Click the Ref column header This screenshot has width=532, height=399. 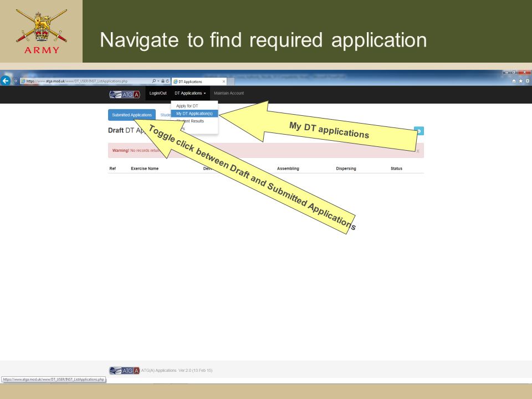[112, 168]
